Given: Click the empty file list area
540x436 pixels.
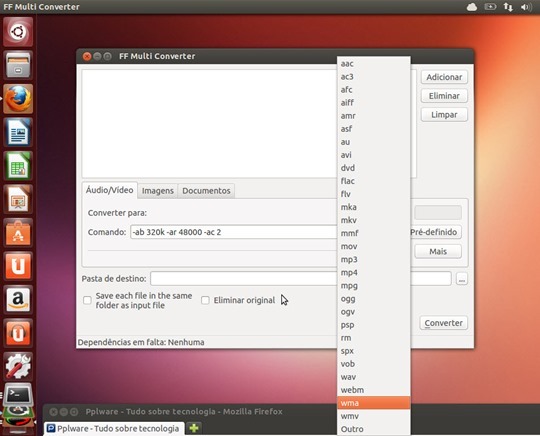Looking at the screenshot, I should coord(209,124).
